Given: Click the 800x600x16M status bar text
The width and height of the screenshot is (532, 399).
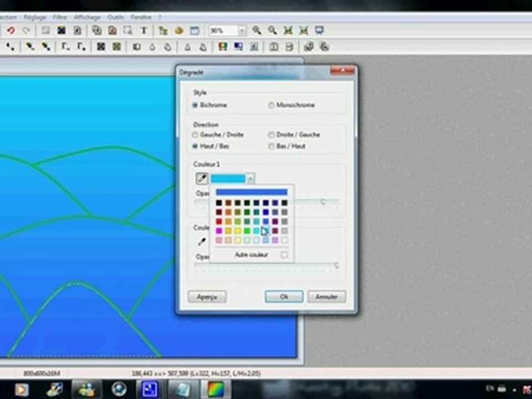Looking at the screenshot, I should 42,374.
